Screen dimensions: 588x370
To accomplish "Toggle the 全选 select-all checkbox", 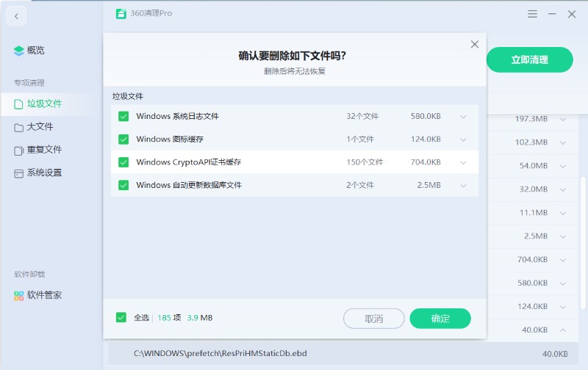I will click(121, 318).
